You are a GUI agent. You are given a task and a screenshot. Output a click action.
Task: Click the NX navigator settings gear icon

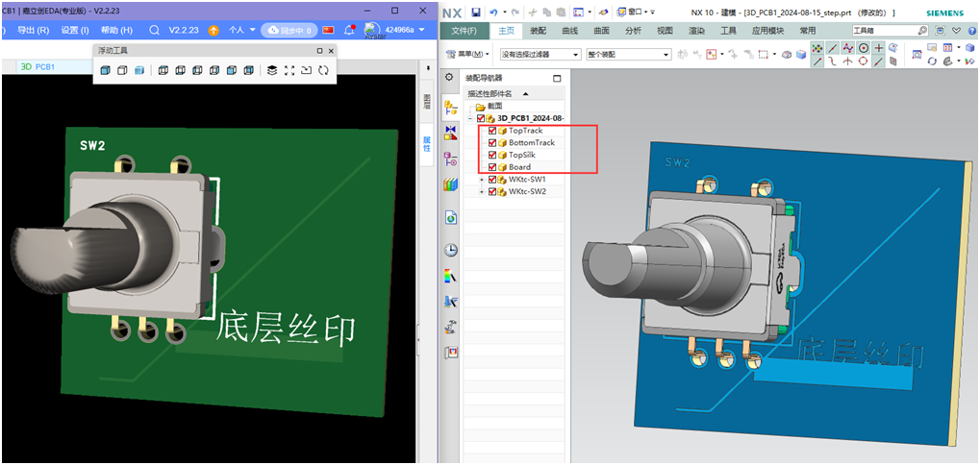(x=448, y=77)
